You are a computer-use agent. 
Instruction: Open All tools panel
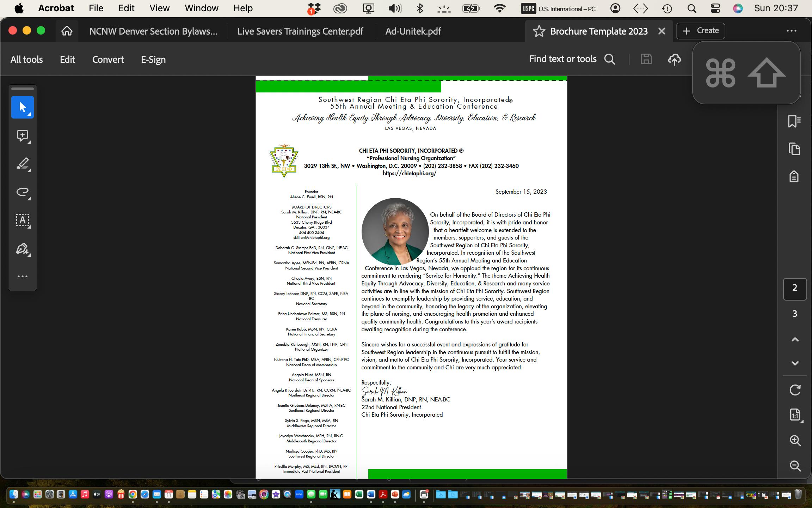26,59
